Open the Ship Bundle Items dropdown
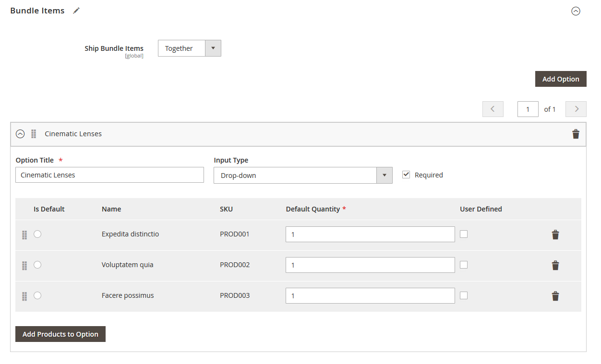 (190, 48)
